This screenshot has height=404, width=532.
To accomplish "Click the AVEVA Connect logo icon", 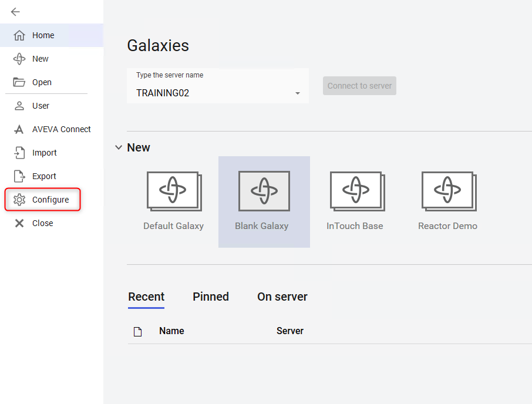I will pyautogui.click(x=19, y=129).
